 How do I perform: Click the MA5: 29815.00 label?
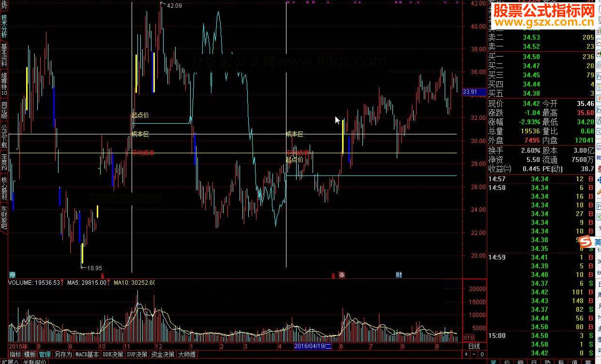point(87,282)
